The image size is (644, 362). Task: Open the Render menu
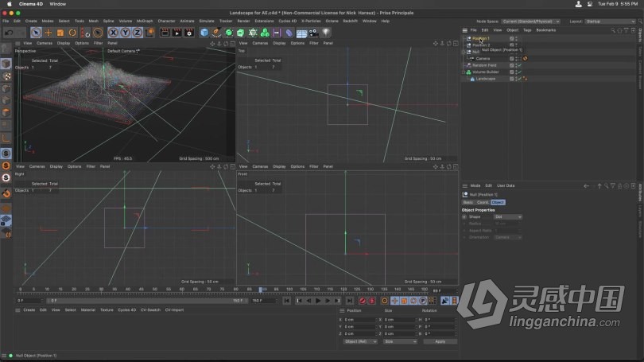click(x=243, y=21)
